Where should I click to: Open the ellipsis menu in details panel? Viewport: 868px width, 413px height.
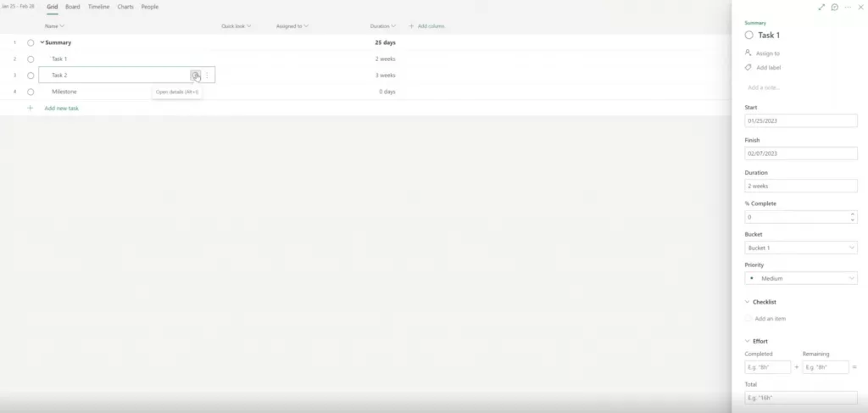click(x=848, y=7)
